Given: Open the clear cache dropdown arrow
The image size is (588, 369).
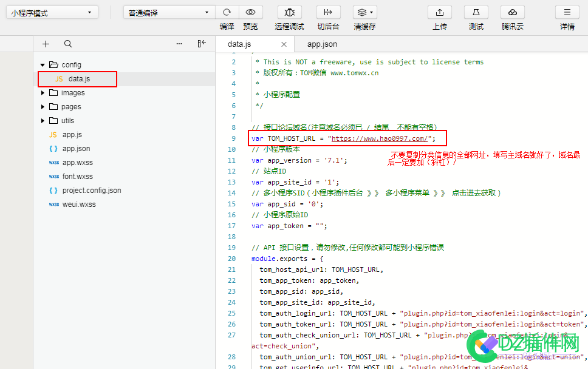Looking at the screenshot, I should [x=371, y=12].
